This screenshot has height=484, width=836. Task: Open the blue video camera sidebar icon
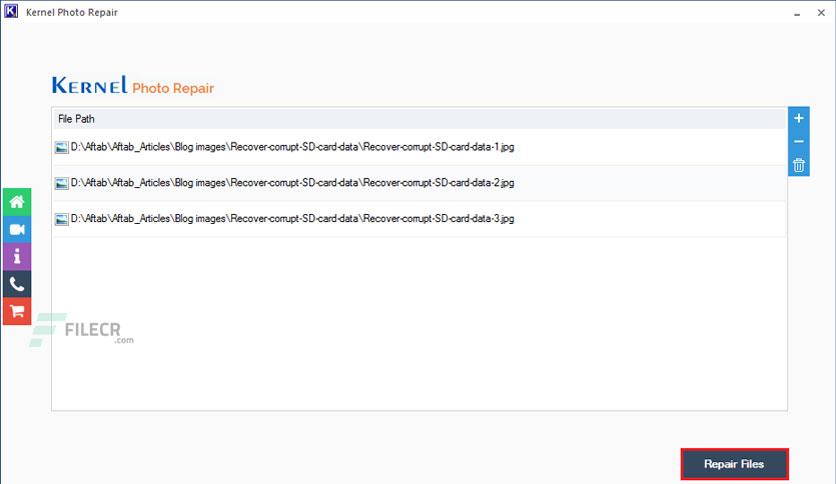17,229
